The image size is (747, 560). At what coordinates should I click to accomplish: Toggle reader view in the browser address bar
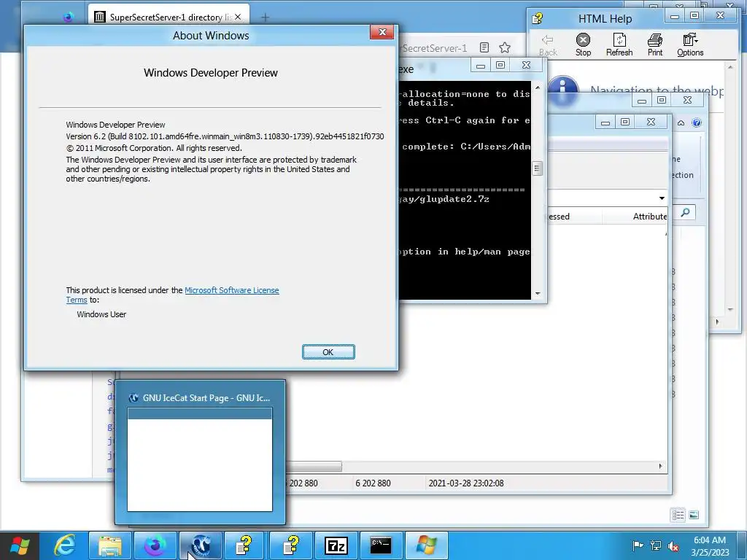pos(484,47)
